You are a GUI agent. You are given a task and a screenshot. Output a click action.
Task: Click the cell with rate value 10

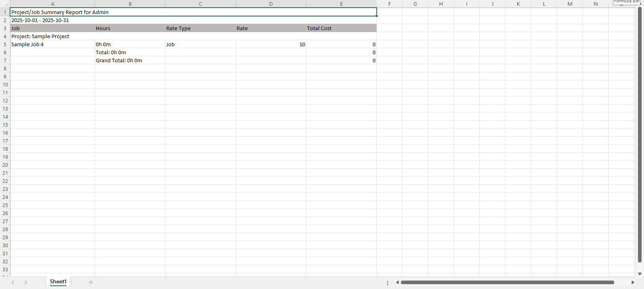(x=270, y=44)
